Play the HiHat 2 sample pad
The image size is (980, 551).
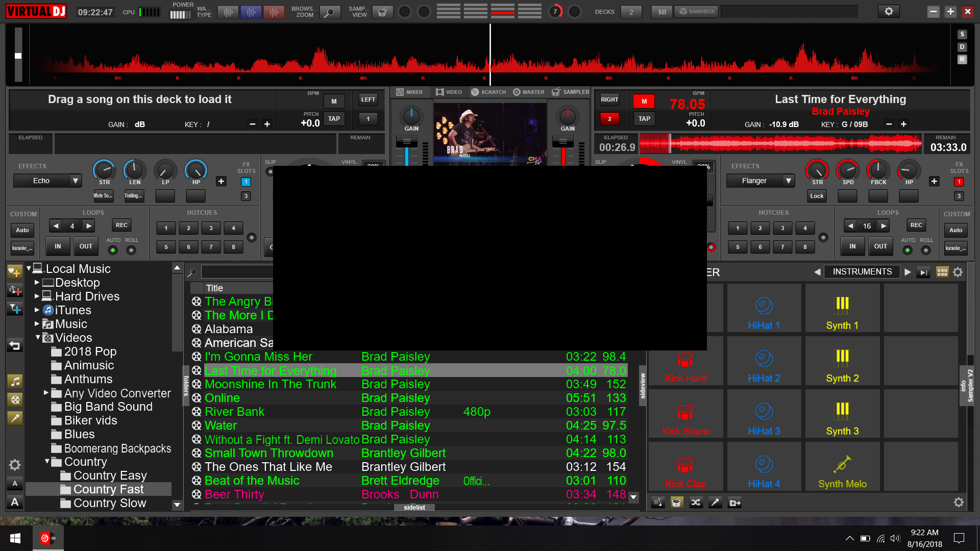pos(764,361)
